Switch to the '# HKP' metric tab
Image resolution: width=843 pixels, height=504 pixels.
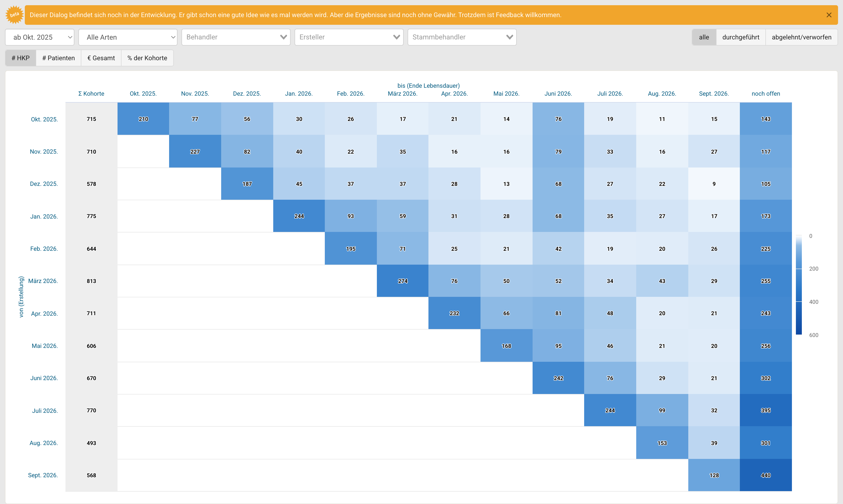21,58
